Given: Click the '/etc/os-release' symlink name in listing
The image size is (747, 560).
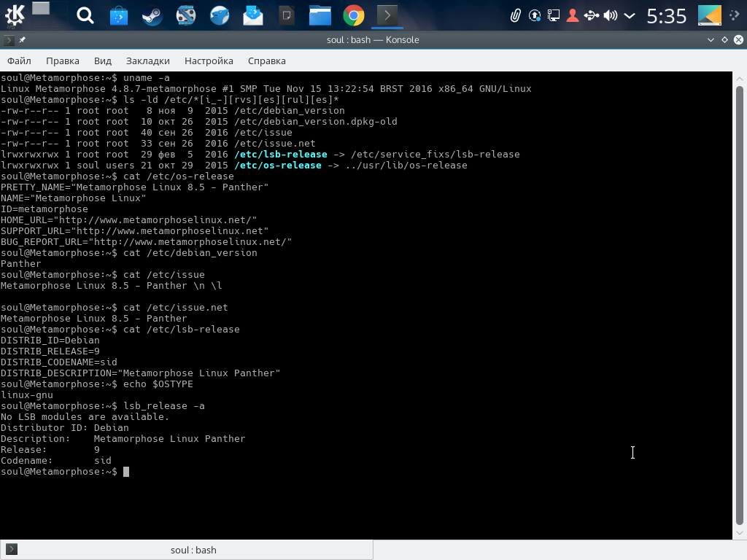Looking at the screenshot, I should tap(278, 166).
